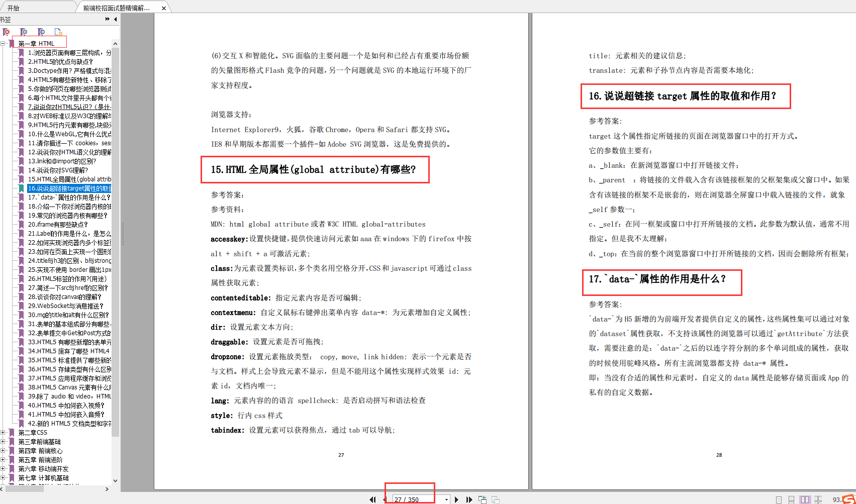Click bookmark panel scroll-left arrow
The width and height of the screenshot is (856, 504).
[2, 488]
